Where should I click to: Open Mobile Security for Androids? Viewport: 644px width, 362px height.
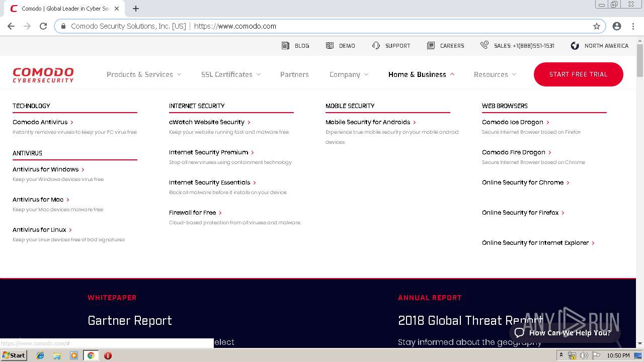click(x=370, y=122)
